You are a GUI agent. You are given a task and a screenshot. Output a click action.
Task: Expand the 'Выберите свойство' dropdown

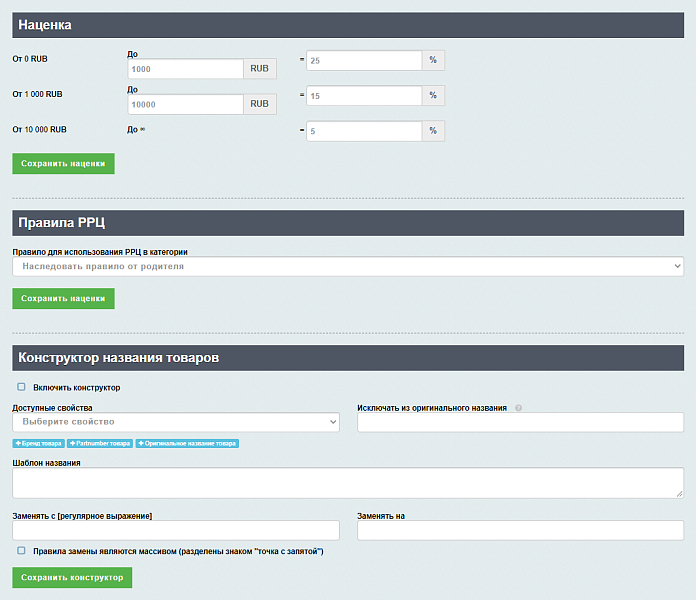click(x=175, y=422)
